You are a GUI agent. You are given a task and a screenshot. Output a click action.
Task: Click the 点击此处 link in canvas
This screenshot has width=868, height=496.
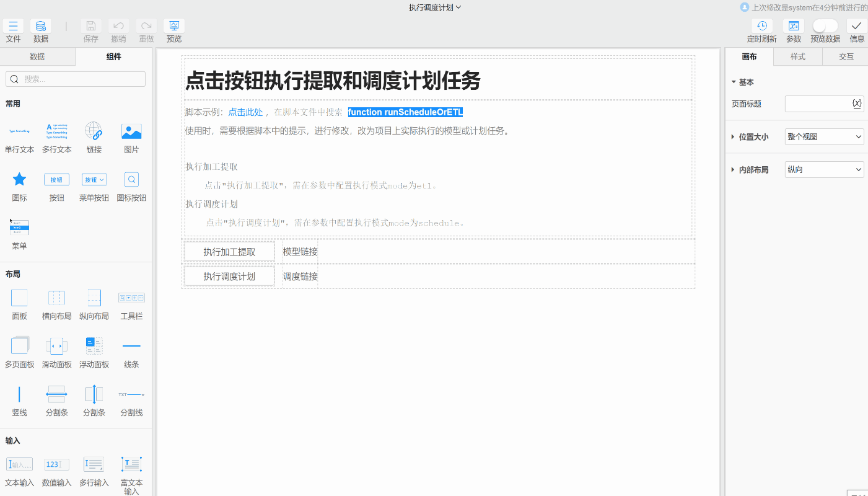245,112
